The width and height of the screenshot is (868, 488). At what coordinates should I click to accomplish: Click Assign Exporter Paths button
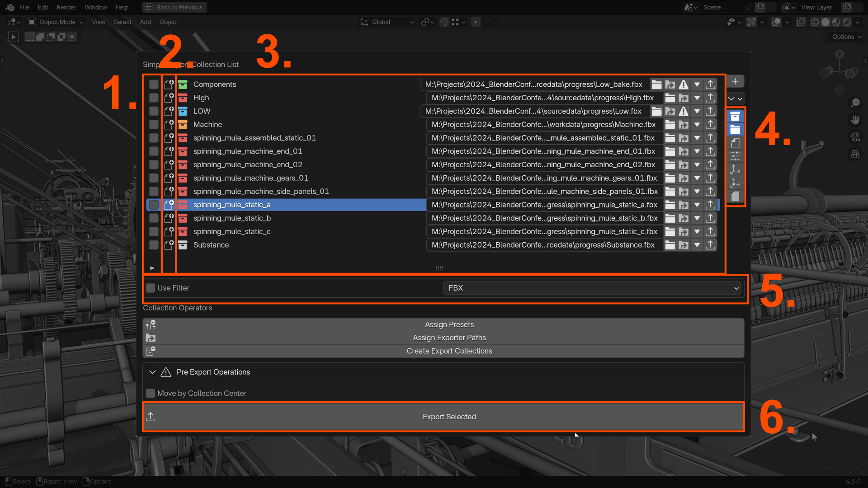click(x=443, y=338)
